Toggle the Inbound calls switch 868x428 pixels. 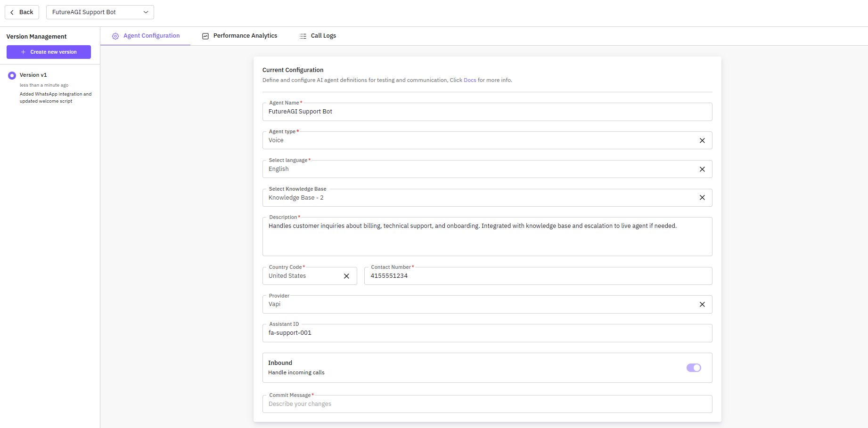(x=694, y=368)
